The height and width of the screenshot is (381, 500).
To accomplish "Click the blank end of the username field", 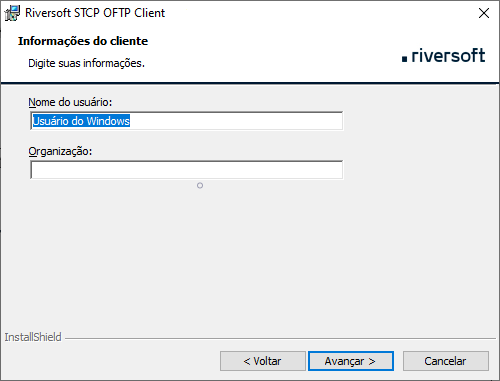I will click(x=236, y=121).
